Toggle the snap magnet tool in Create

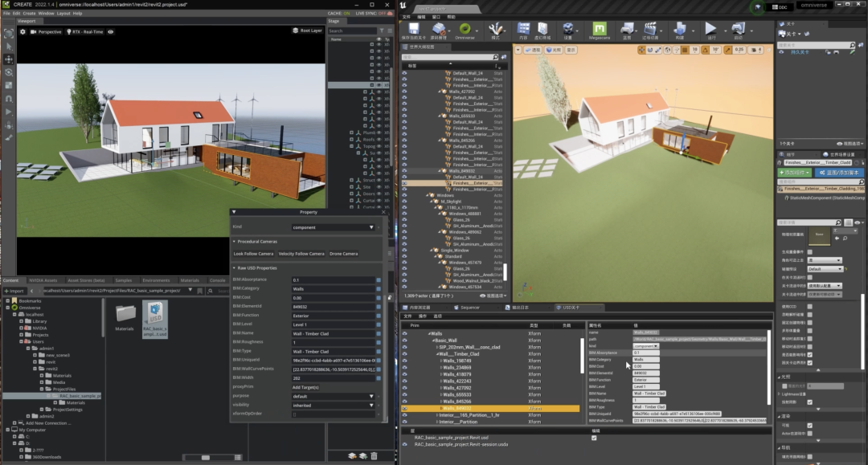point(9,99)
